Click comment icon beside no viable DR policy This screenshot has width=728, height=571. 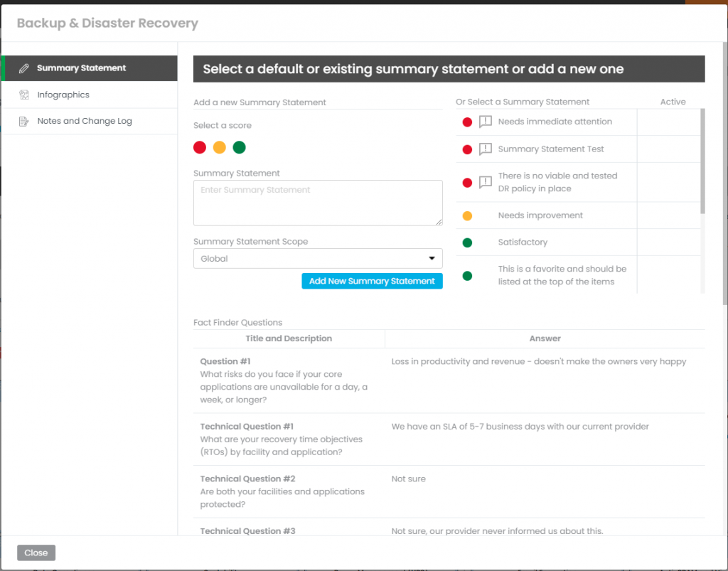485,182
